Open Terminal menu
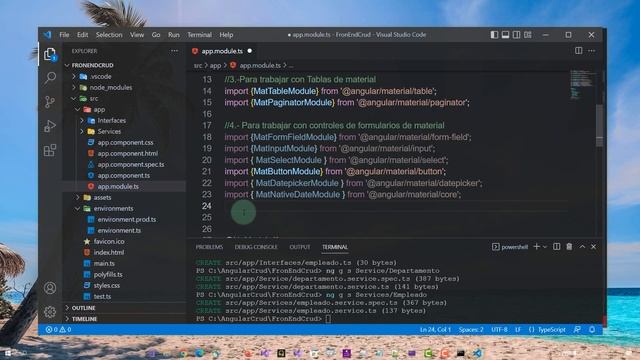Screen dimensions: 640x360 click(199, 35)
